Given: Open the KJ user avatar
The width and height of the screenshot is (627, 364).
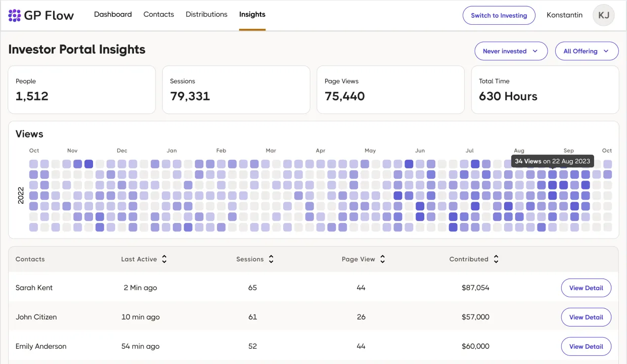Looking at the screenshot, I should 604,15.
